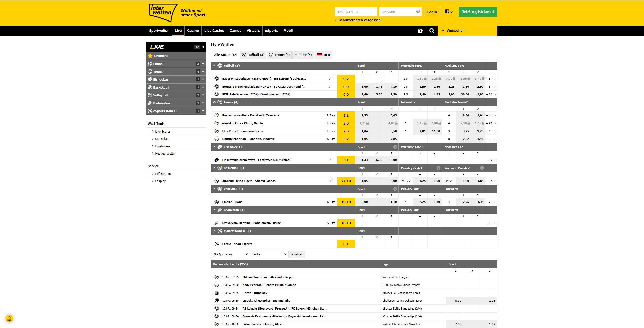Open Live Scores link
The image size is (644, 328).
click(163, 132)
